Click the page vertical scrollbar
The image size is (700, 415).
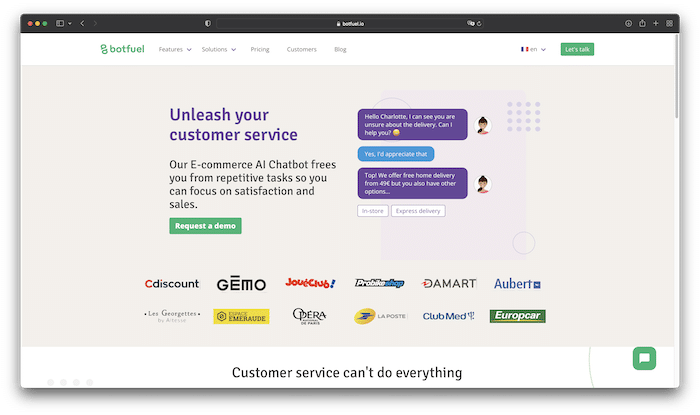pos(677,76)
